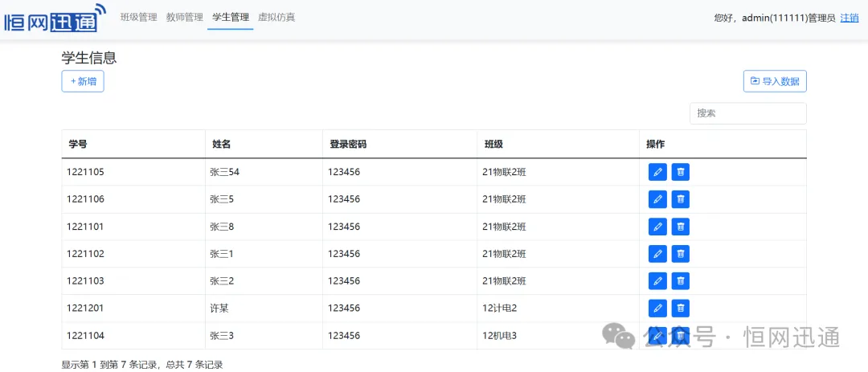868x372 pixels.
Task: Click the name 张三8
Action: point(222,227)
